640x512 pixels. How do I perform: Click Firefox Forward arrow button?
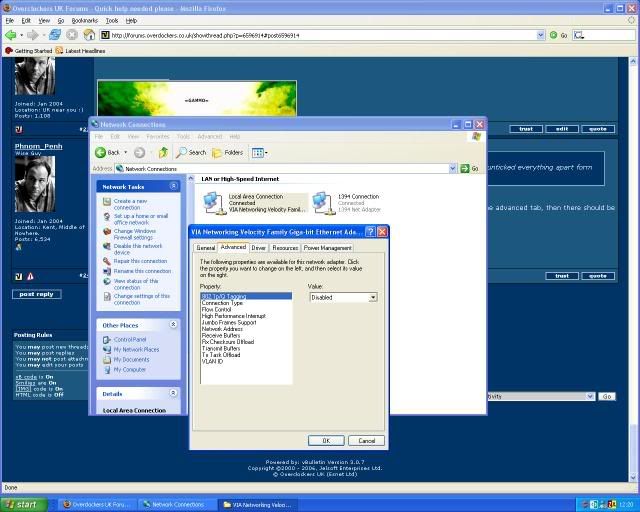point(33,35)
